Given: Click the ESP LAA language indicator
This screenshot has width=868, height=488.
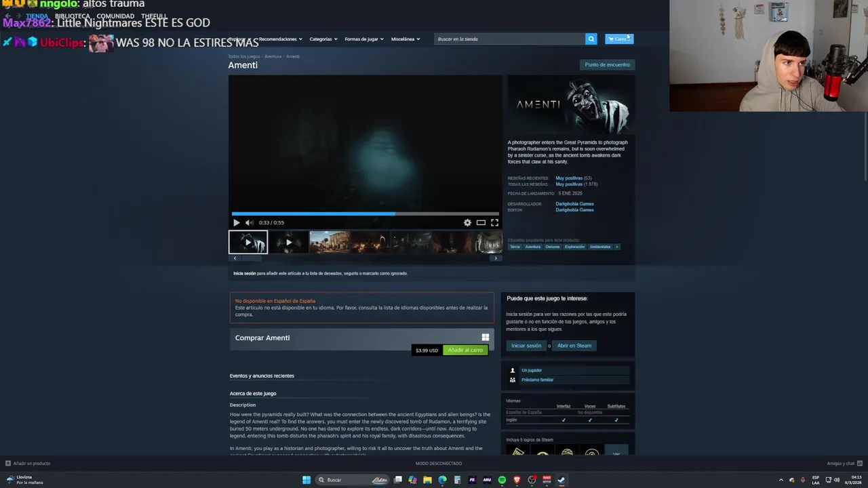Looking at the screenshot, I should point(816,480).
